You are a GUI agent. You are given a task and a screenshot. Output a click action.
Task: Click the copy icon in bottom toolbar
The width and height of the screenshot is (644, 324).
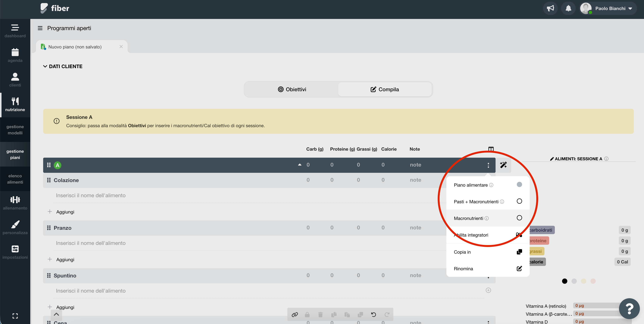point(334,315)
